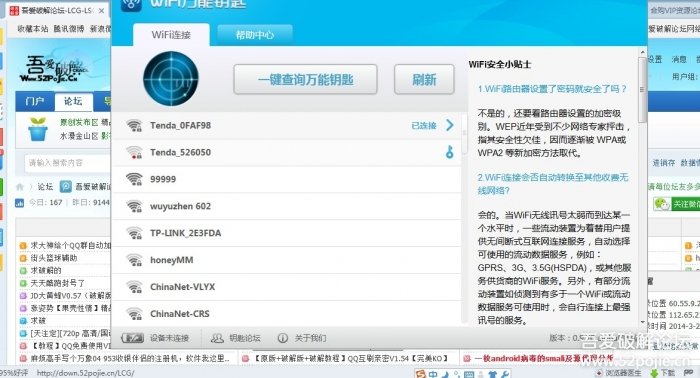The height and width of the screenshot is (378, 700).
Task: Select the Tenda_526050 network name
Action: 180,153
